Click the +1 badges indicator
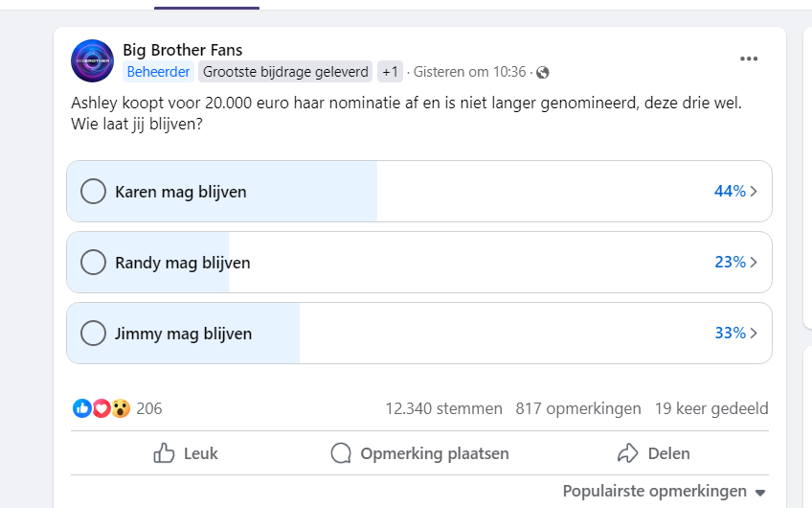Viewport: 812px width, 508px height. pyautogui.click(x=390, y=72)
